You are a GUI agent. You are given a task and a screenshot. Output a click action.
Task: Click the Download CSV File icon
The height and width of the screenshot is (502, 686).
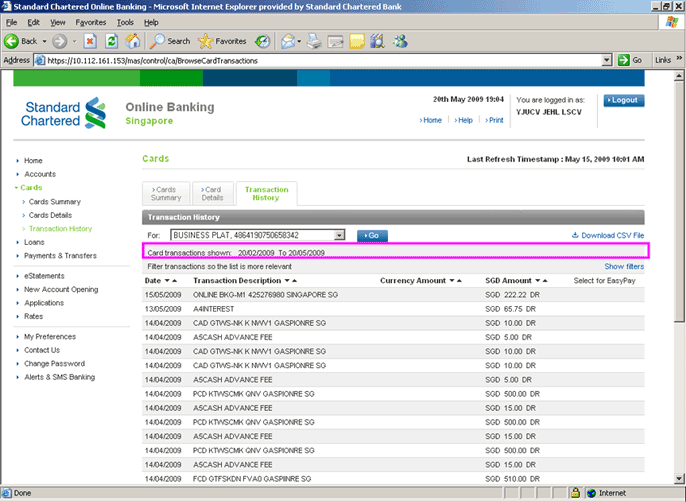[575, 235]
